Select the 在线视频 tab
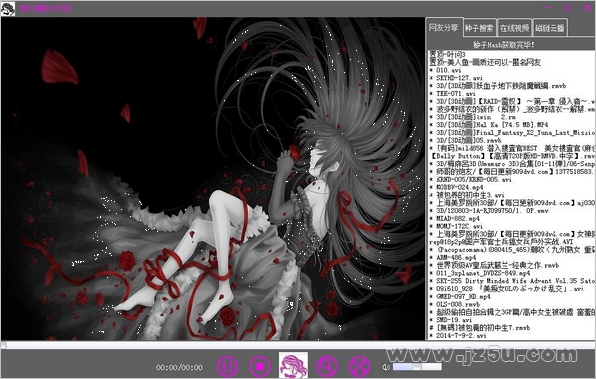This screenshot has width=596, height=379. point(515,28)
